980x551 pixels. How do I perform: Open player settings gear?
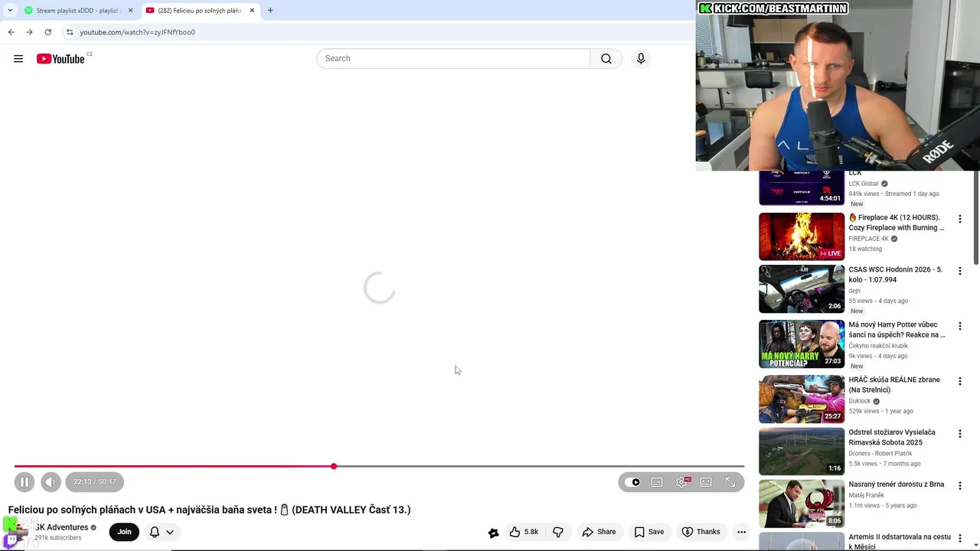coord(681,482)
